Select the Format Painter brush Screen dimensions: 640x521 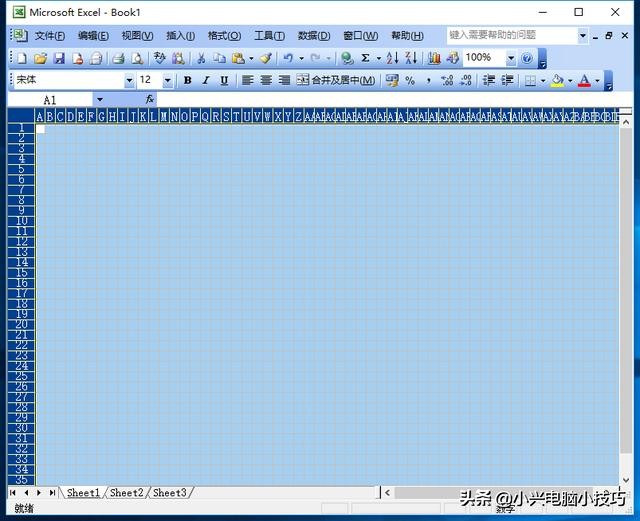[x=266, y=58]
